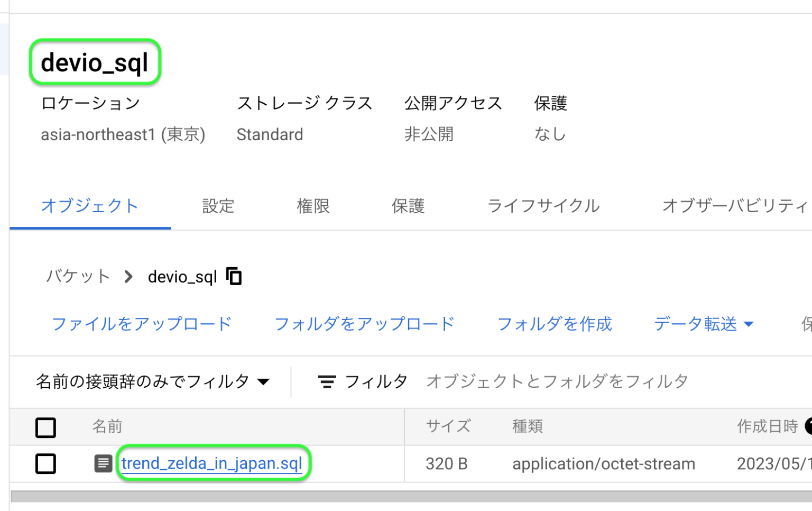Click ファイルをアップロード to upload a file
Image resolution: width=812 pixels, height=511 pixels.
(141, 324)
